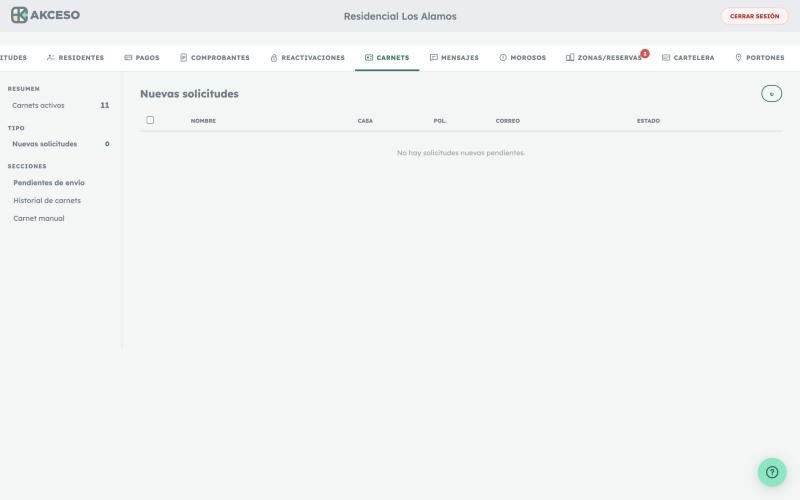The height and width of the screenshot is (500, 800).
Task: Click the Portones location pin icon
Action: coord(738,58)
